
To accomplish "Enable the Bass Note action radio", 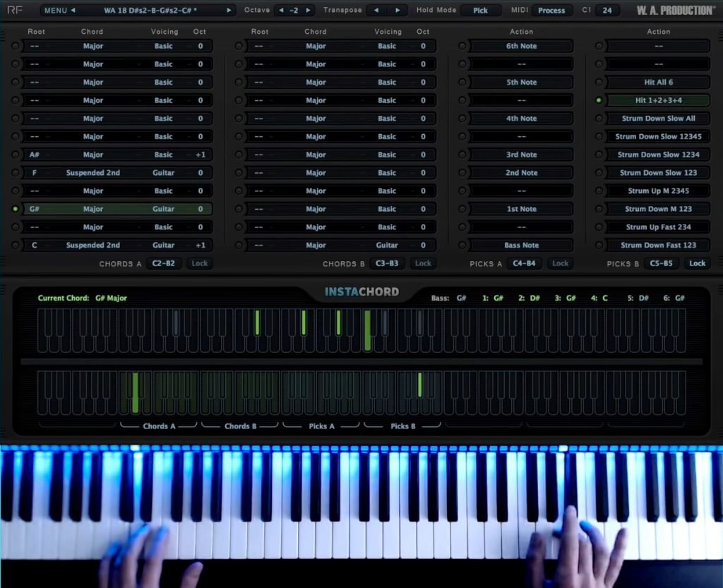I will [462, 245].
